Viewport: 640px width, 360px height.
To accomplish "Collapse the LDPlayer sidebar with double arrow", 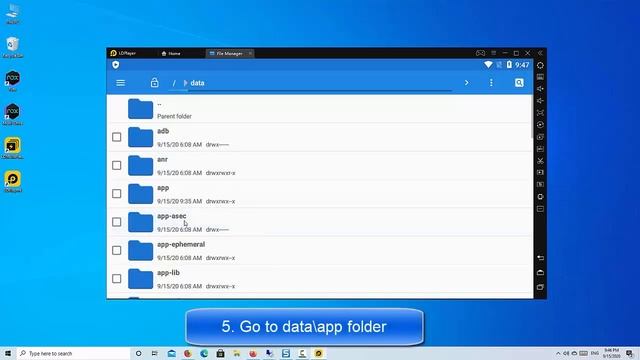I will (x=540, y=53).
